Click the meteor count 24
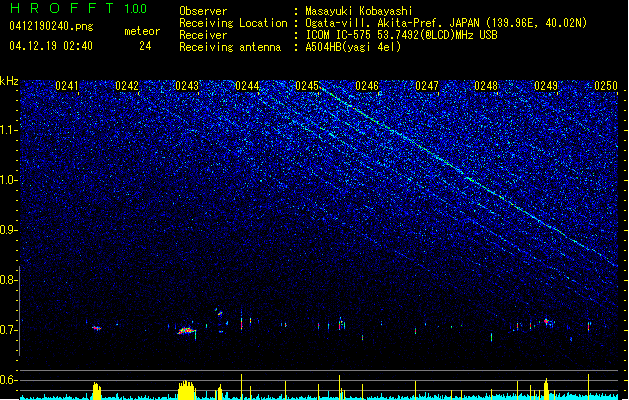Image resolution: width=629 pixels, height=400 pixels. point(145,46)
